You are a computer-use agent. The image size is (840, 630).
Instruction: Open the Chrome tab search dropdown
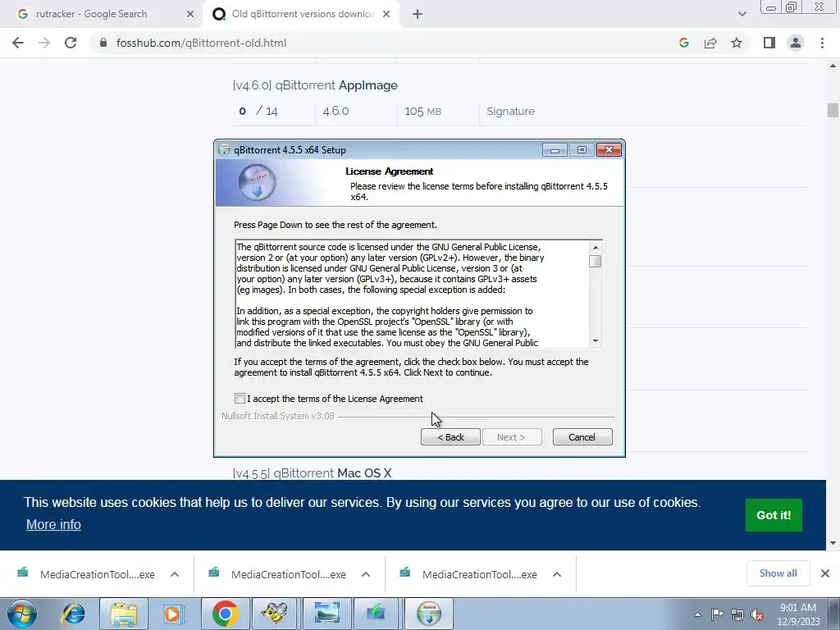coord(742,14)
